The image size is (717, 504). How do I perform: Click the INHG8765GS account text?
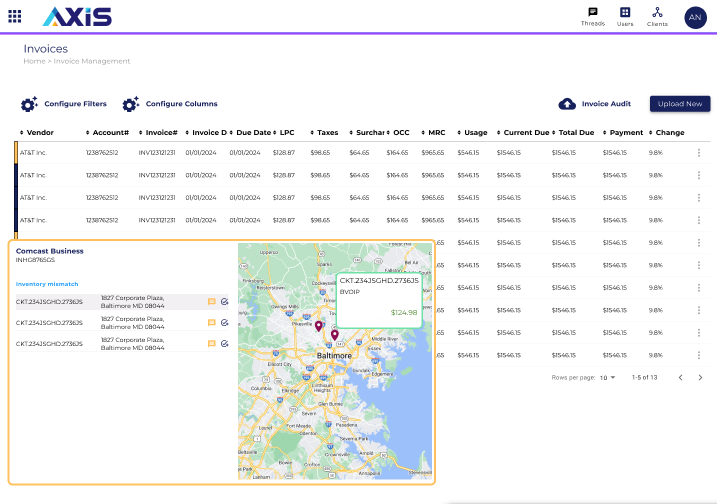point(35,260)
